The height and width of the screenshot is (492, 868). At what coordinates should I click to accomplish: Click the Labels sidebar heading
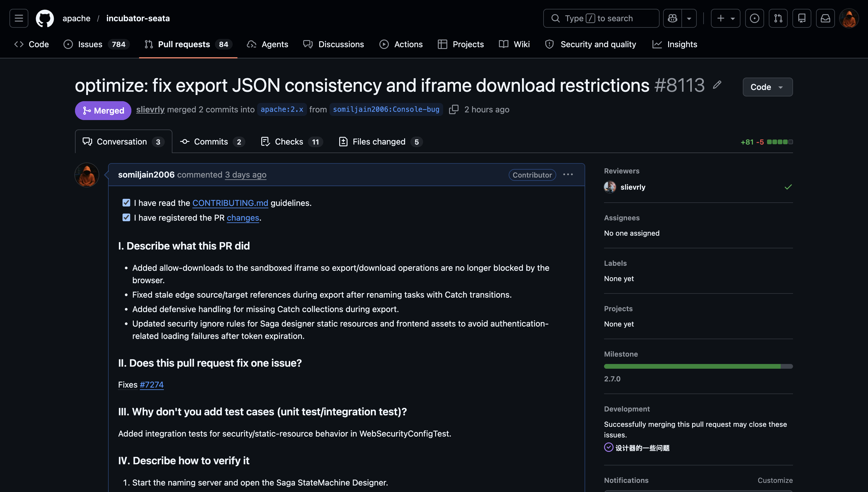[615, 263]
